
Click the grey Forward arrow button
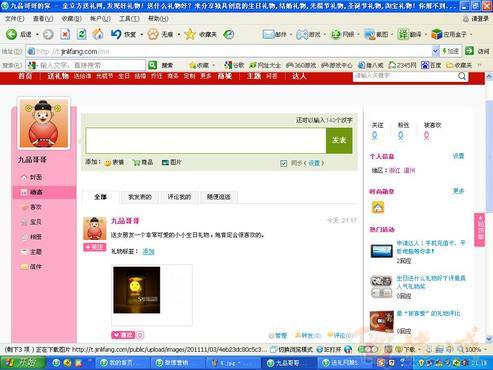click(48, 34)
